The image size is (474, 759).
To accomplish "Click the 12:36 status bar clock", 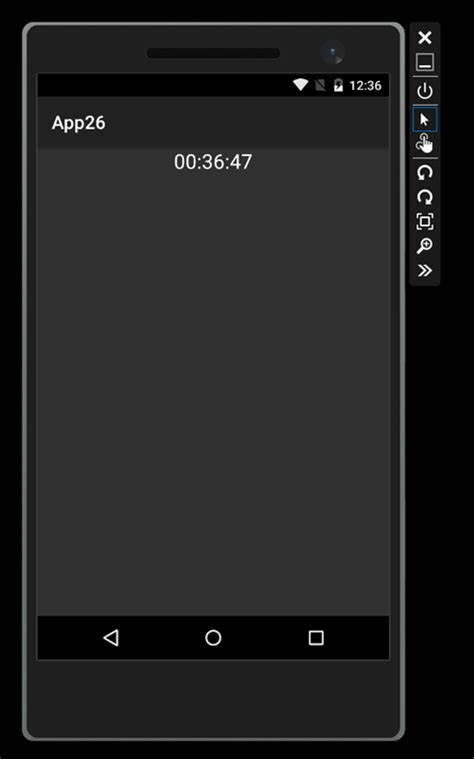I will [x=365, y=86].
